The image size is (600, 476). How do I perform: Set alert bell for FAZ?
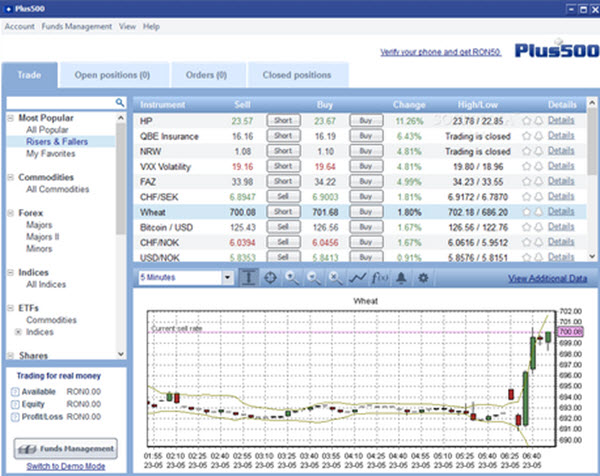coord(538,181)
